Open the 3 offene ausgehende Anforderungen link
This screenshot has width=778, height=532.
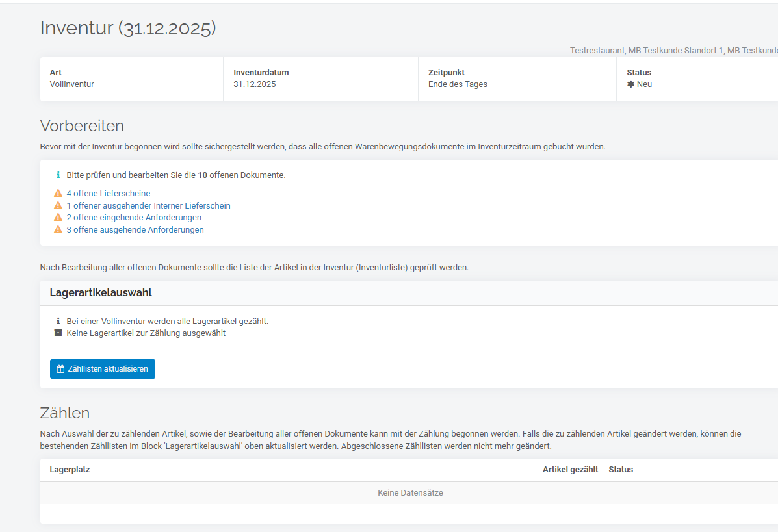pyautogui.click(x=135, y=230)
